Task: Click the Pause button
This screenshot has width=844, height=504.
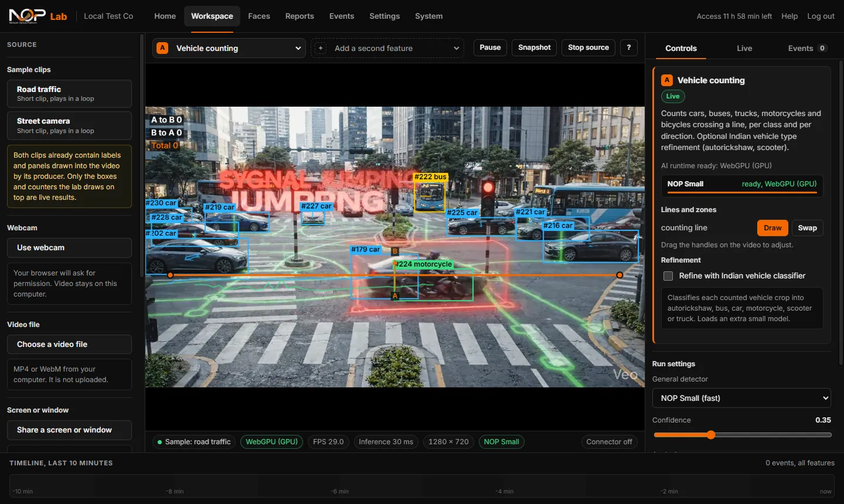Action: click(x=490, y=47)
